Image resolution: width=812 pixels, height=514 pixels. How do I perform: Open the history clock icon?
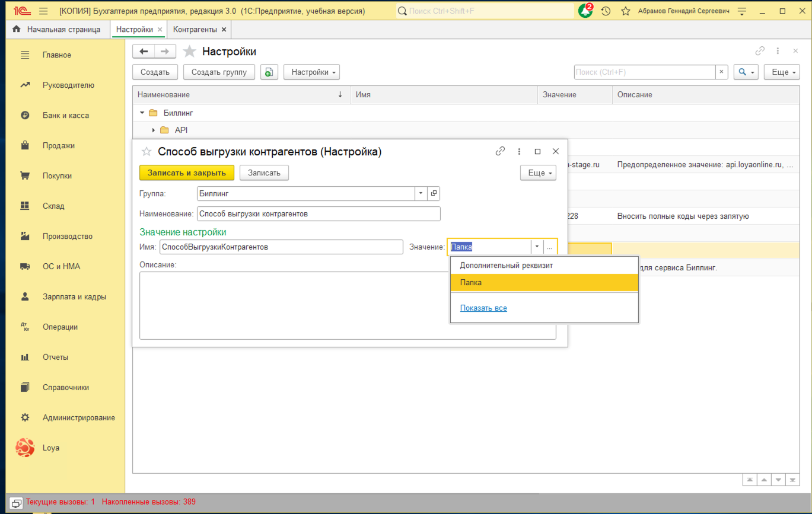tap(606, 11)
